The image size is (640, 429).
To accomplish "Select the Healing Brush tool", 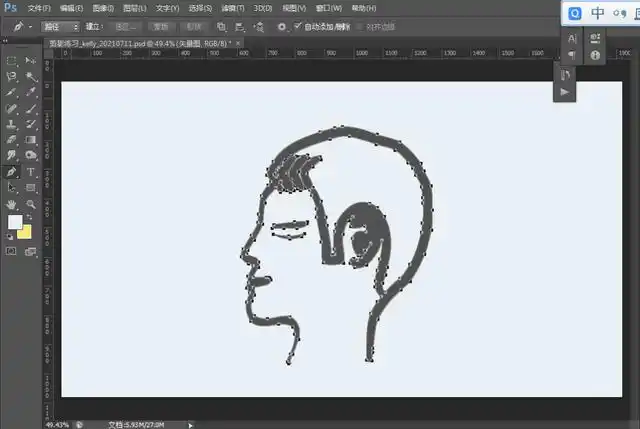I will [x=11, y=109].
